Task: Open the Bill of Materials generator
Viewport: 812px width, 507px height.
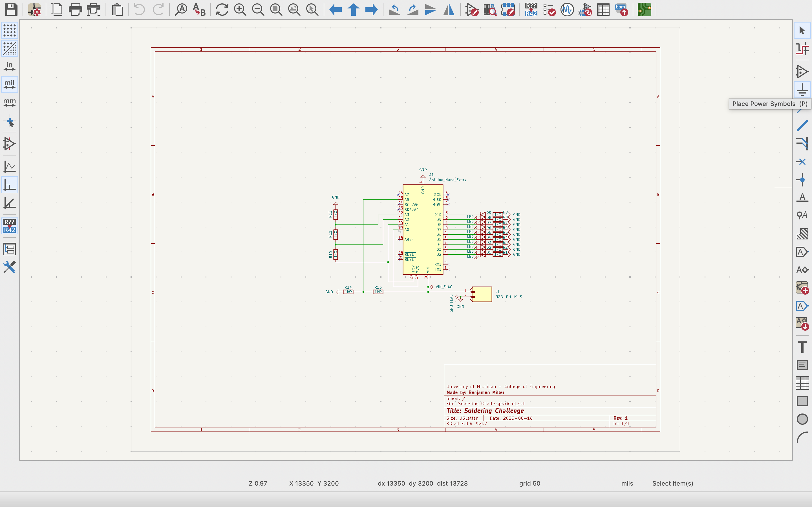Action: (x=621, y=10)
